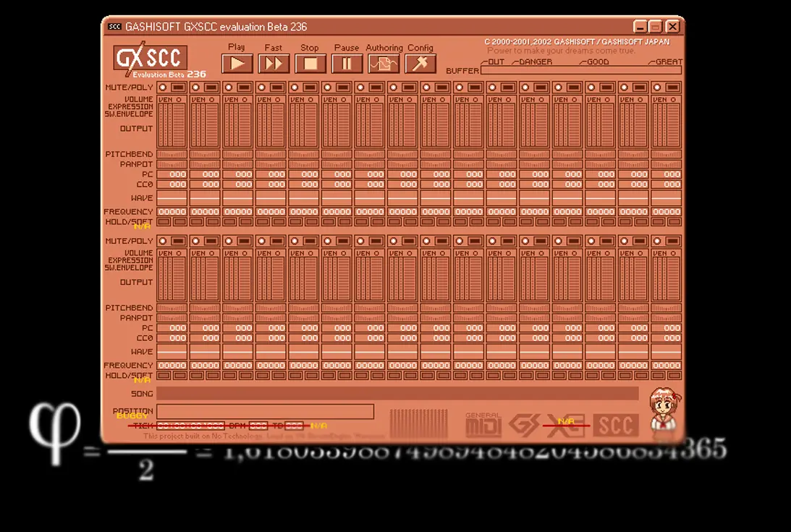Screen dimensions: 791x532
Task: Click the GASHISOFT JAPAN copyright text
Action: [x=577, y=42]
